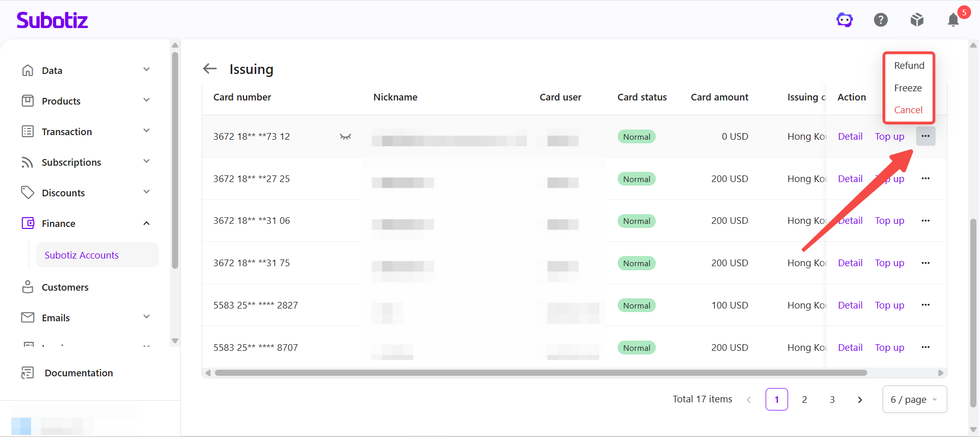The height and width of the screenshot is (437, 980).
Task: Click the Customers person icon
Action: (x=28, y=287)
